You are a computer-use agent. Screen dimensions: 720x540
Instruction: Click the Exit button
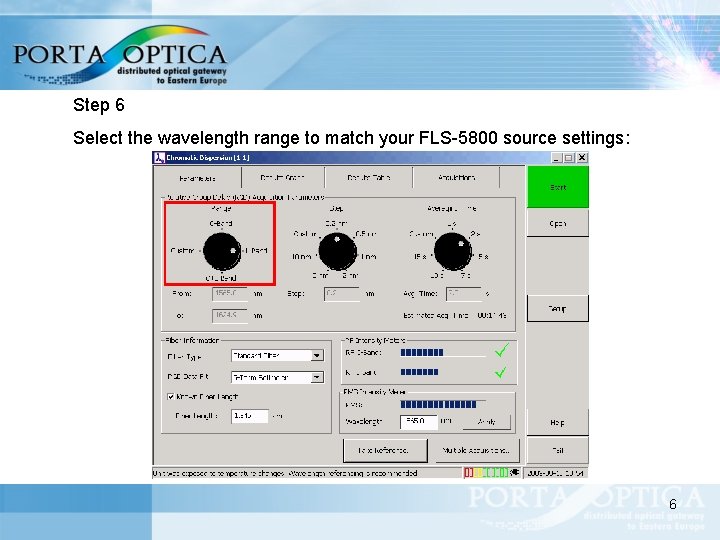(x=557, y=450)
